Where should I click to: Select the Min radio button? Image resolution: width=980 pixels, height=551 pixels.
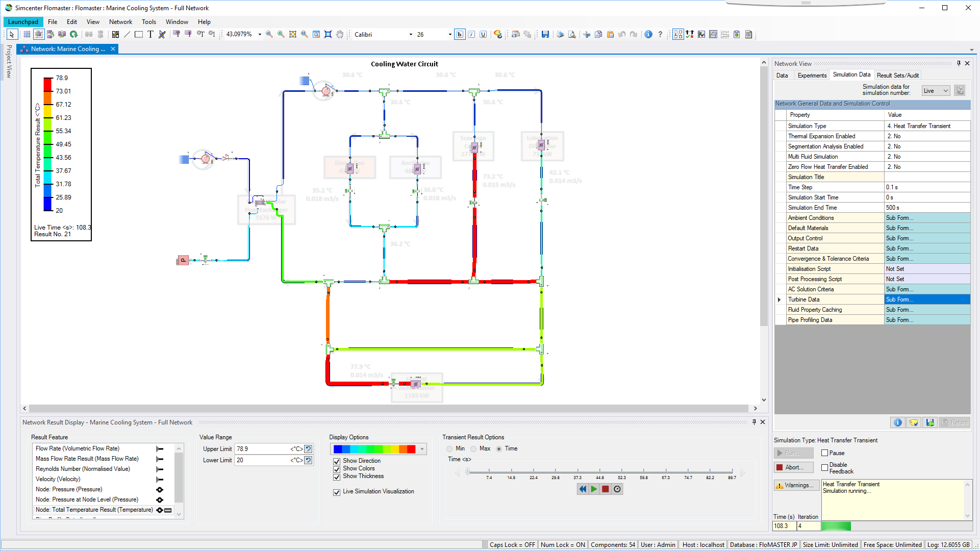click(449, 448)
